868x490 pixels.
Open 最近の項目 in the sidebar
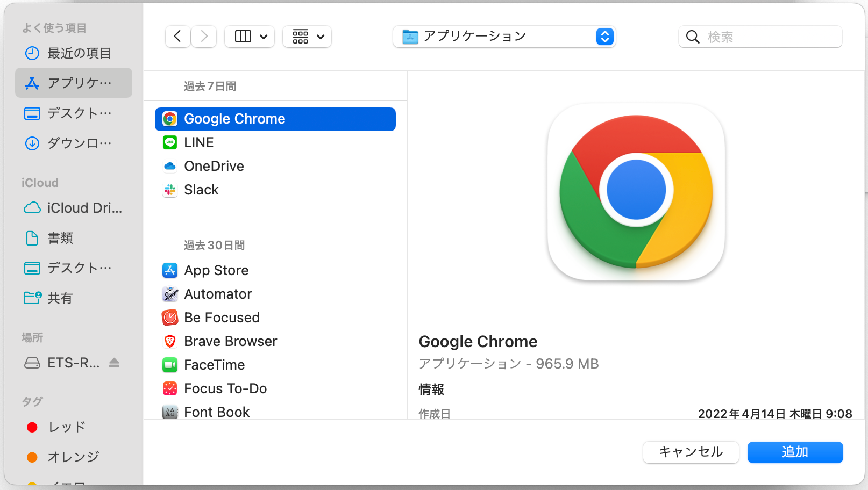[74, 53]
